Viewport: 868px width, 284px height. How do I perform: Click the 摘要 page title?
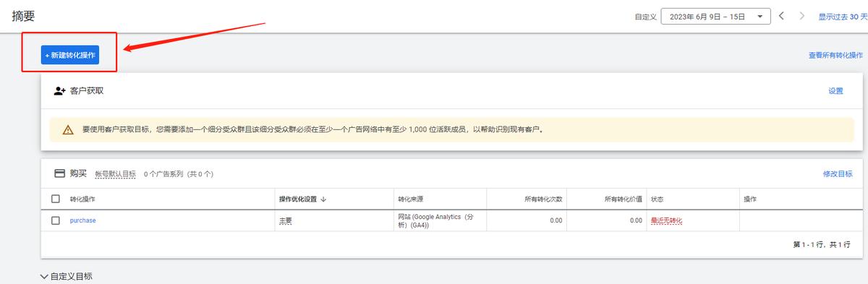click(x=23, y=15)
